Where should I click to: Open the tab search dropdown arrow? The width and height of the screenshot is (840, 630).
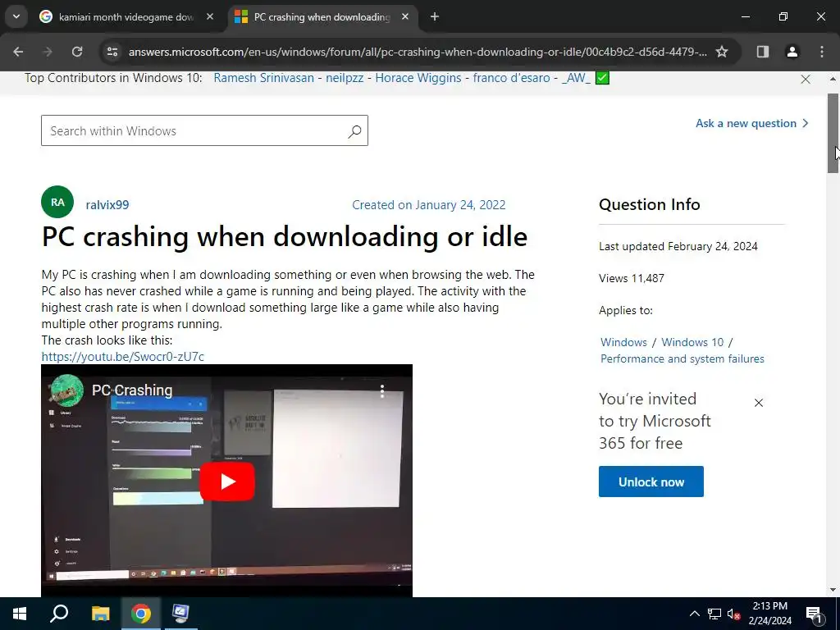[16, 16]
